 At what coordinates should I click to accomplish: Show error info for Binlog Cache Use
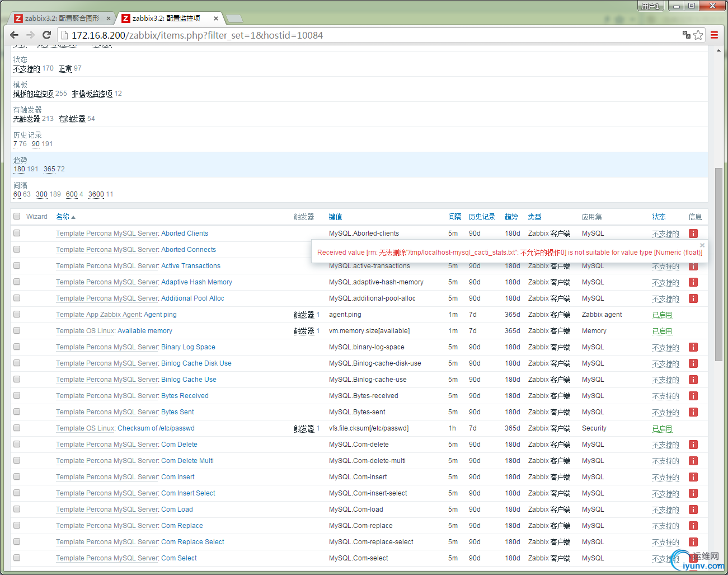[693, 380]
